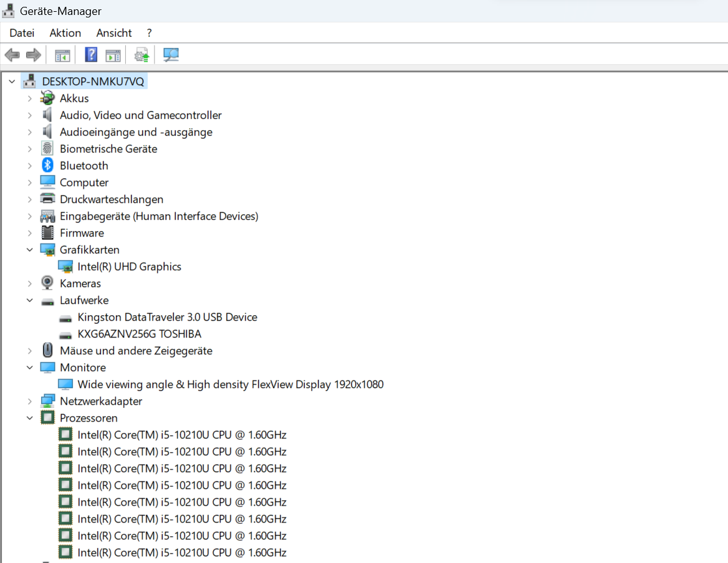Scan for hardware changes icon
This screenshot has width=728, height=563.
[x=171, y=55]
